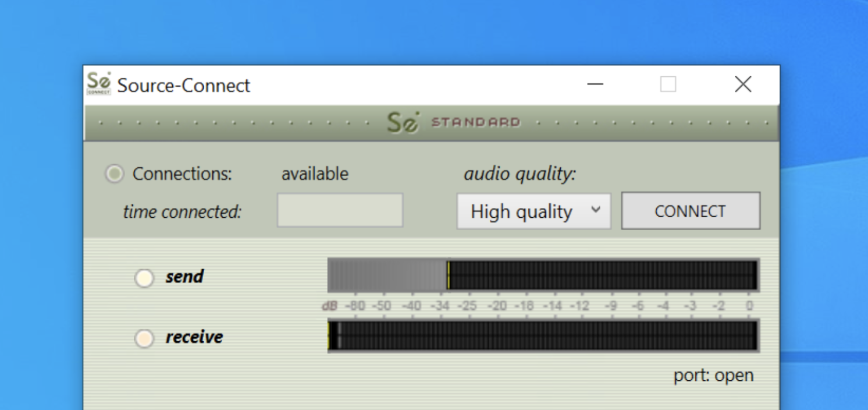
Task: Toggle the send indicator circle
Action: pos(144,278)
